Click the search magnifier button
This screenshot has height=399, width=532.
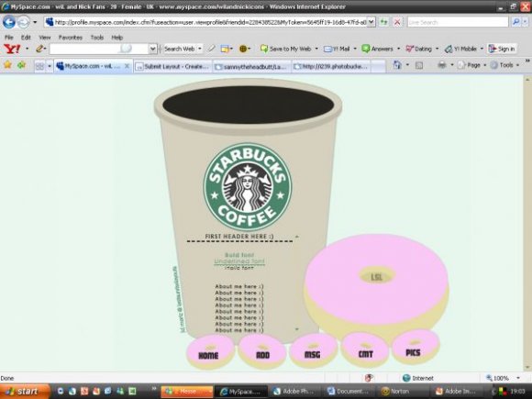pyautogui.click(x=515, y=22)
